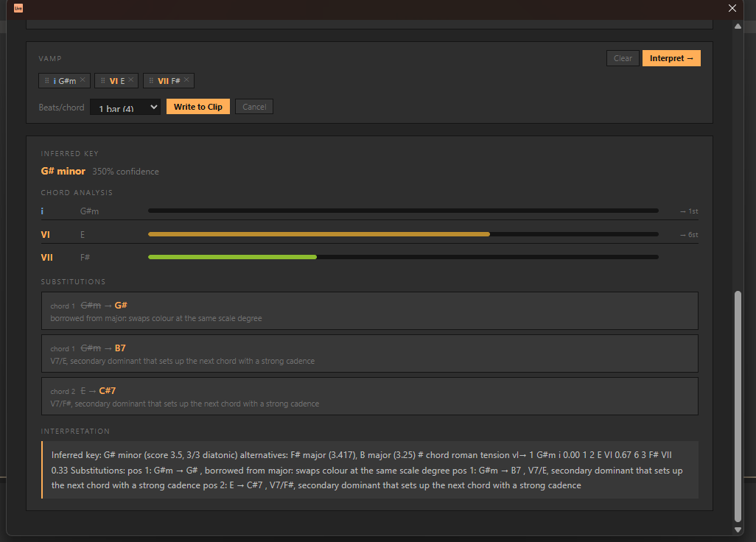Click the INTERPRETATION heading

(x=75, y=432)
